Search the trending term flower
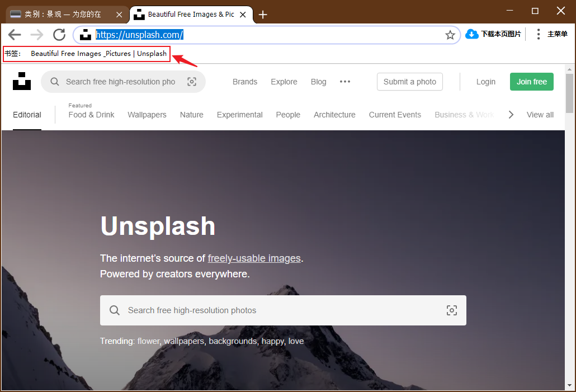The height and width of the screenshot is (392, 576). [x=148, y=341]
